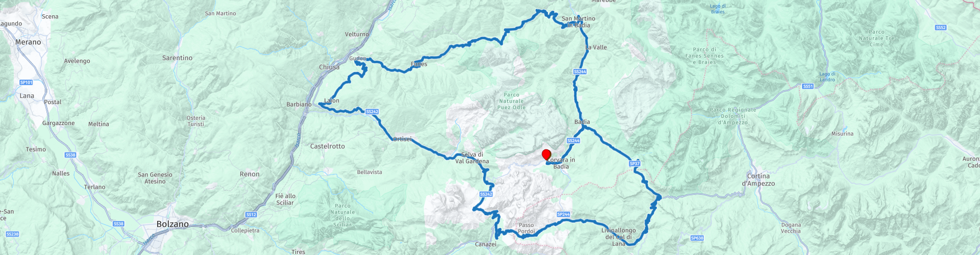Select the Parco Naturale Puez Odle label
Image resolution: width=980 pixels, height=255 pixels.
511,101
